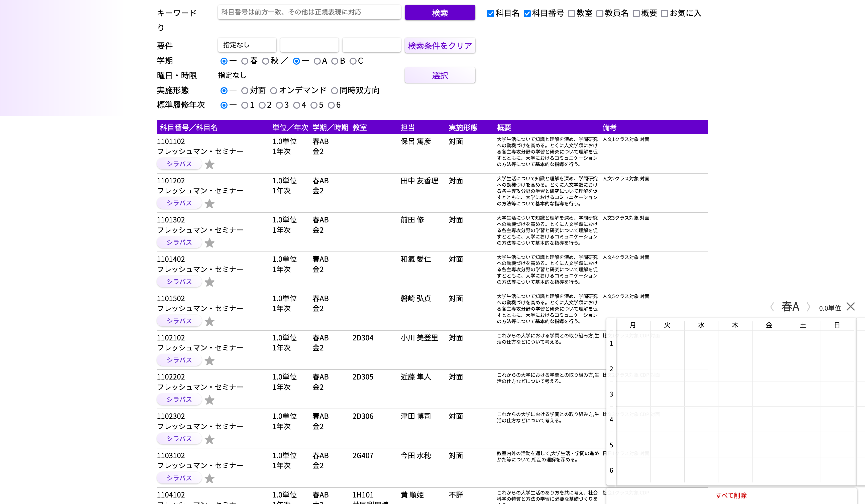Enable the 教室 search checkbox
Image resolution: width=865 pixels, height=504 pixels.
pos(572,13)
